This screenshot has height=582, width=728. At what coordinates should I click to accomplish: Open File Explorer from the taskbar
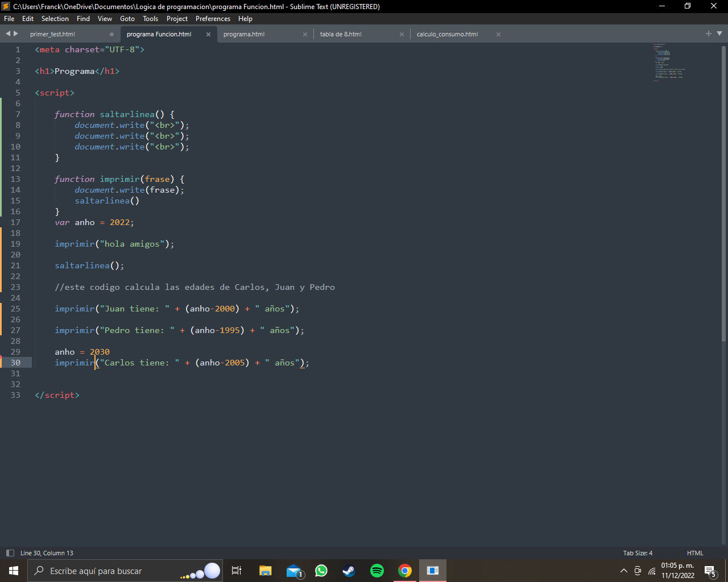click(265, 571)
